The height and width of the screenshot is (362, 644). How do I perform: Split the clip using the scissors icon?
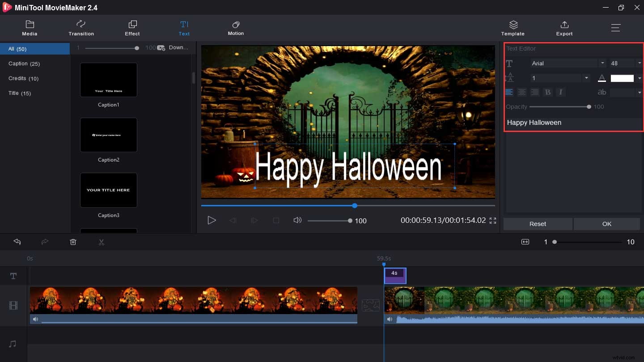[x=102, y=242]
